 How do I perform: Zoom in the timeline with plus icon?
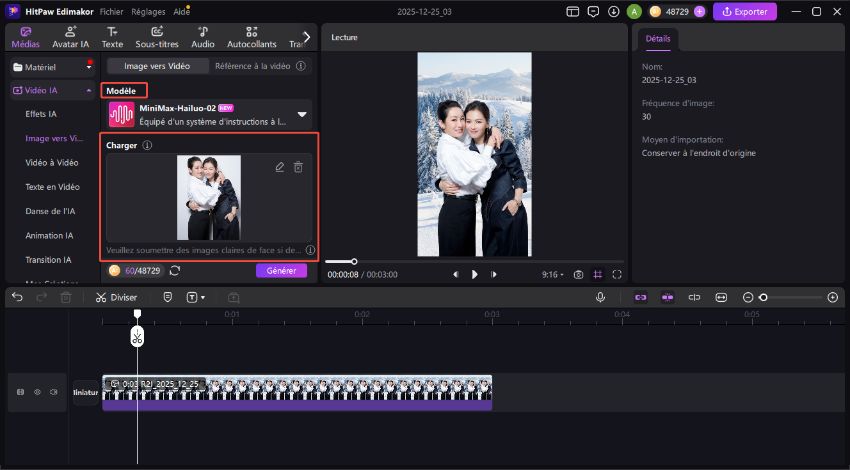[x=832, y=297]
